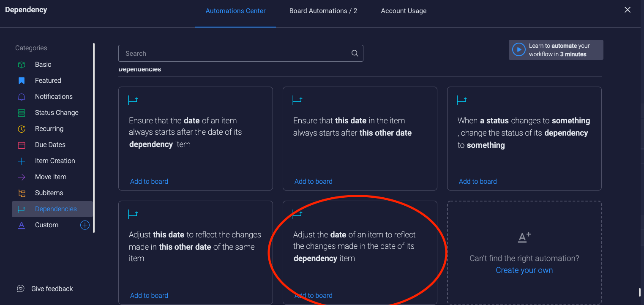Select the Status Change category
This screenshot has width=644, height=305.
pyautogui.click(x=57, y=113)
